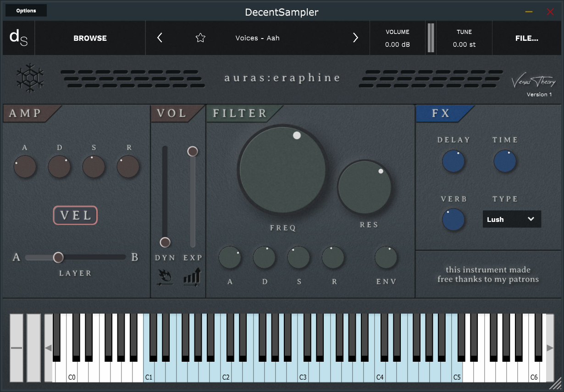This screenshot has width=564, height=392.
Task: Open the BROWSE panel
Action: (90, 38)
